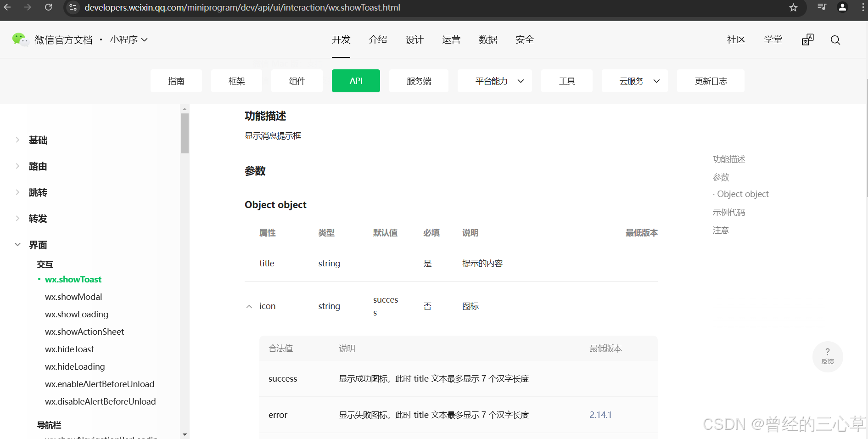Select the 开发 top navigation item

point(341,39)
